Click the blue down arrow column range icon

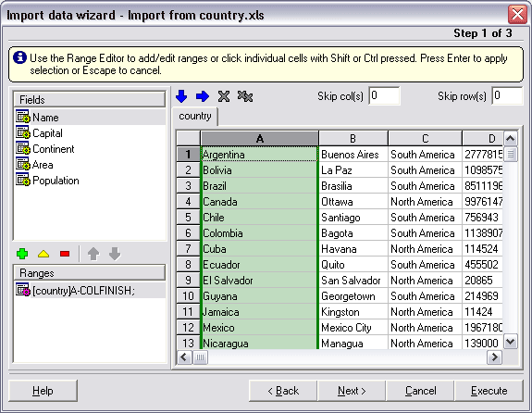pyautogui.click(x=181, y=96)
